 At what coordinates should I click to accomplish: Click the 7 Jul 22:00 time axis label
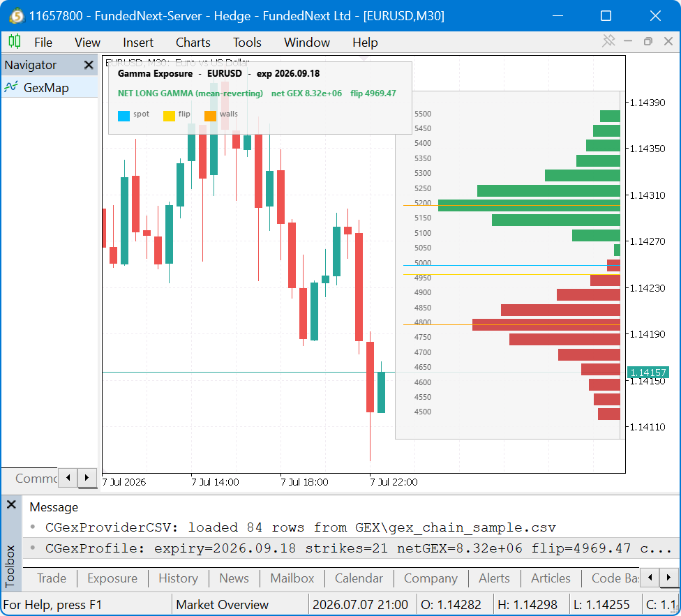[x=394, y=482]
